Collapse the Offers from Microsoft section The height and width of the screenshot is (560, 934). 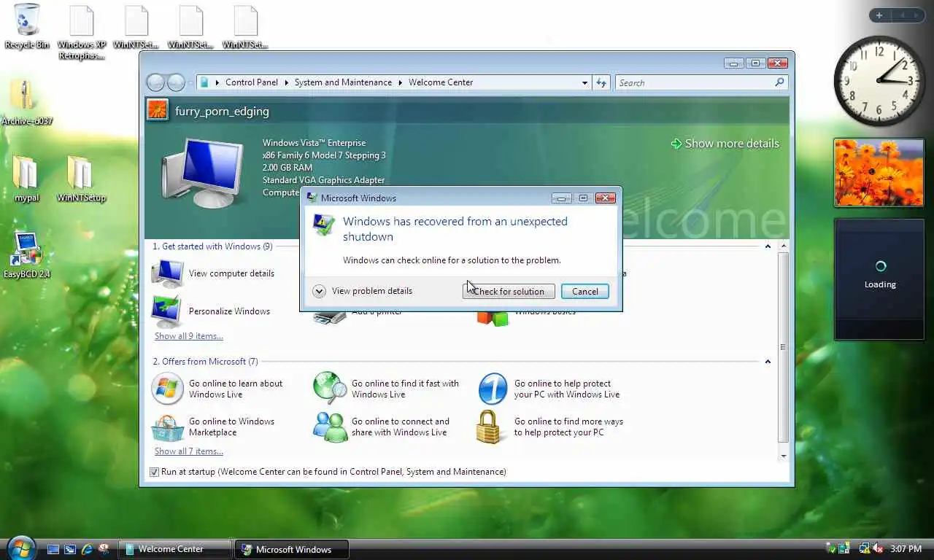768,362
